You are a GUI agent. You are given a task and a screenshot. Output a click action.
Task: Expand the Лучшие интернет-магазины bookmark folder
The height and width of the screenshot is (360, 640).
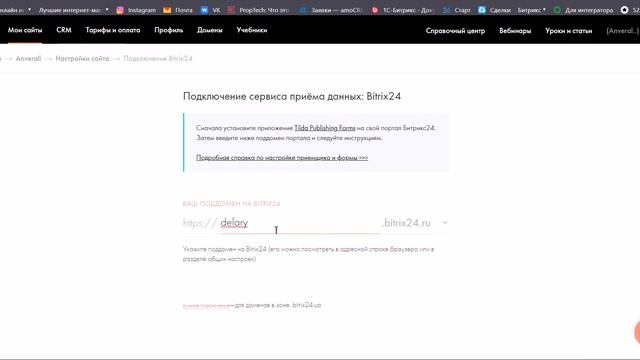coord(73,10)
